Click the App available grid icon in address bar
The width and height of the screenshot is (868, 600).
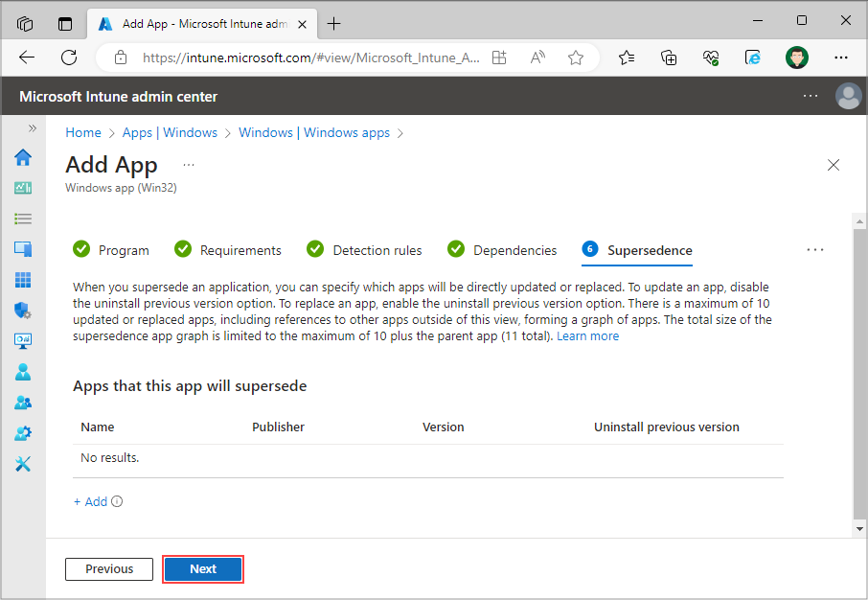click(499, 58)
